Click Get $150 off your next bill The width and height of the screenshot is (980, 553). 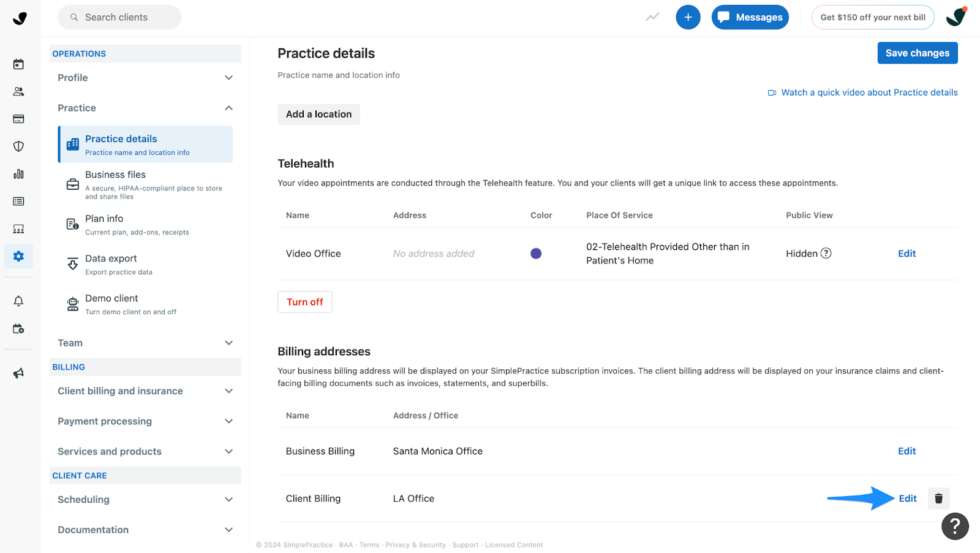point(873,17)
